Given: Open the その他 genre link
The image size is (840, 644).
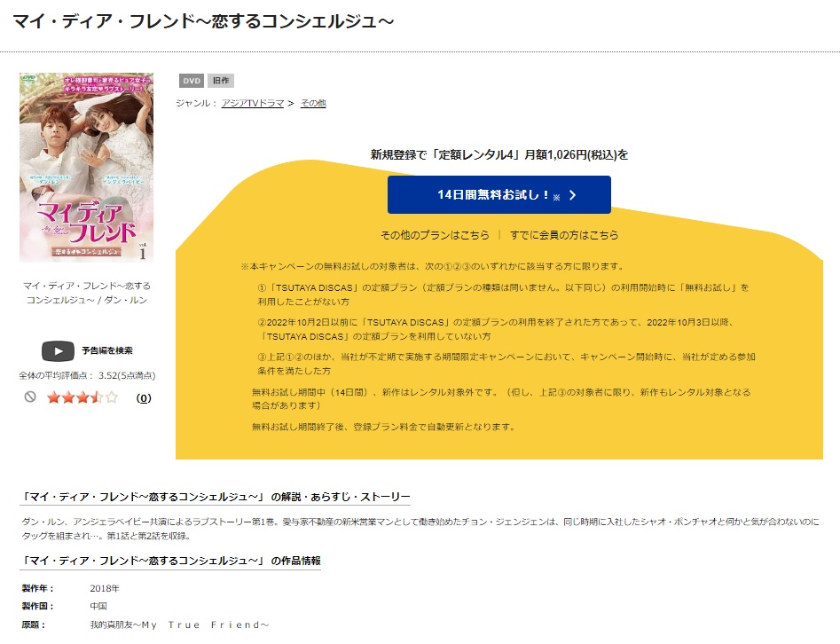Looking at the screenshot, I should click(x=313, y=103).
